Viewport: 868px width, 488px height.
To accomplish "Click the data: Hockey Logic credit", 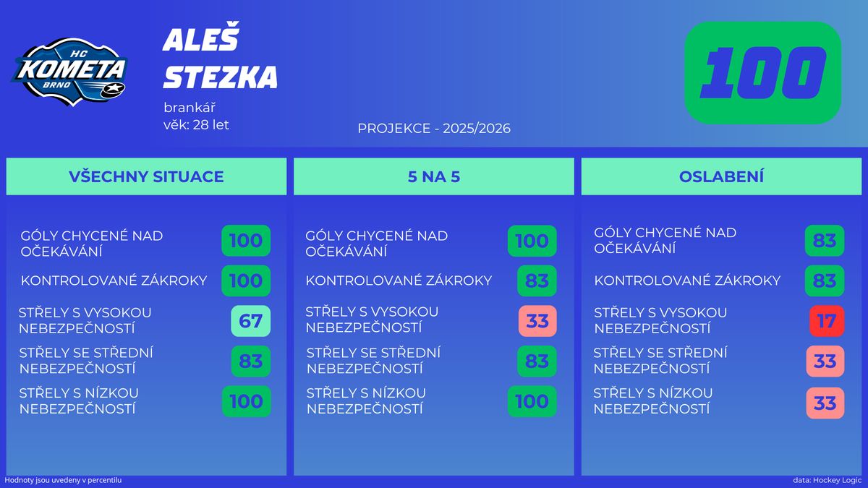I will (x=827, y=480).
